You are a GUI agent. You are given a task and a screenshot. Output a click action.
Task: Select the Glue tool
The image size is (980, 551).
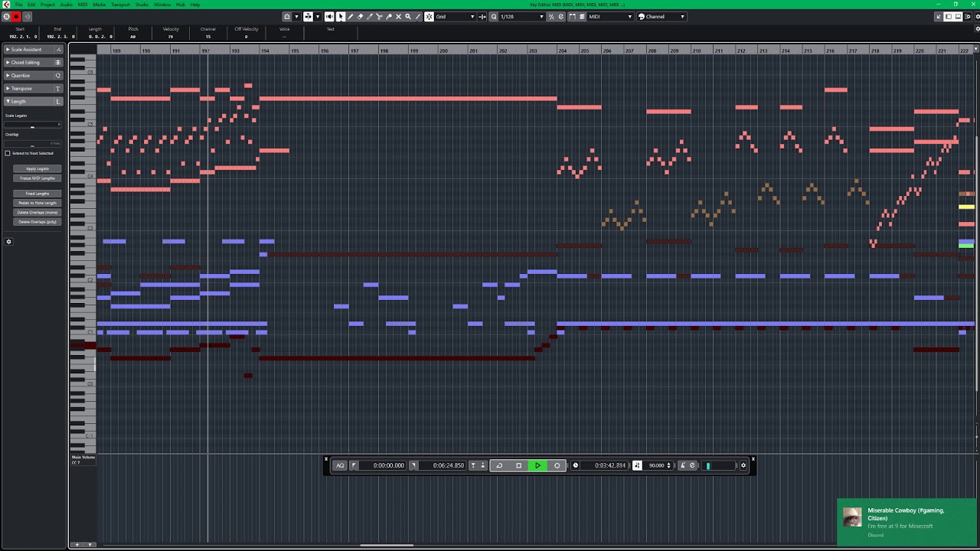[x=389, y=16]
